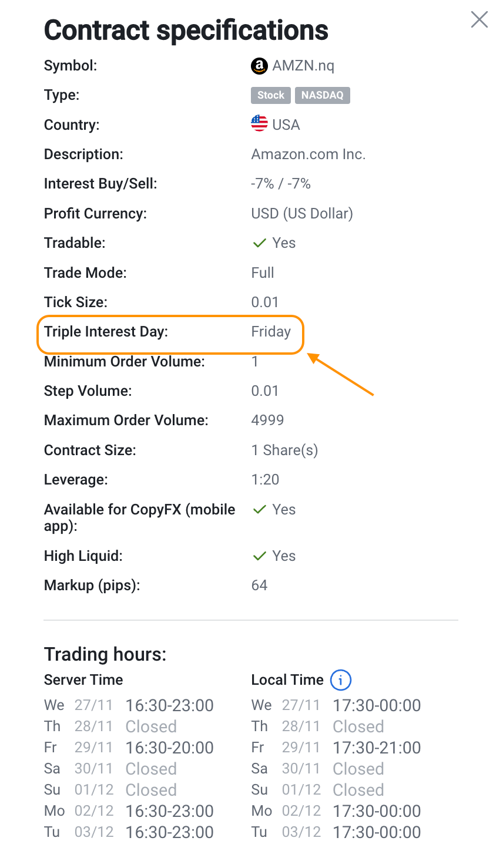Viewport: 503px width, 868px height.
Task: Click the High Liquid checkmark icon
Action: [259, 556]
